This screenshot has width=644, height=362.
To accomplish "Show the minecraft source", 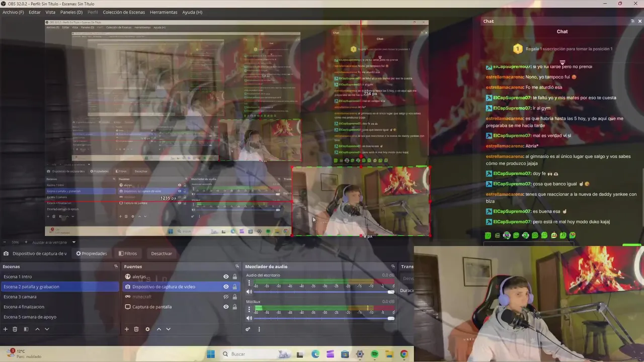I will coord(226,297).
